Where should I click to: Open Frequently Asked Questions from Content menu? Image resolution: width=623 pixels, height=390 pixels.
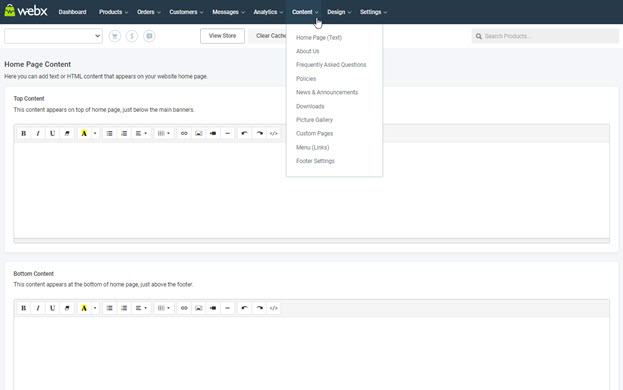click(331, 65)
